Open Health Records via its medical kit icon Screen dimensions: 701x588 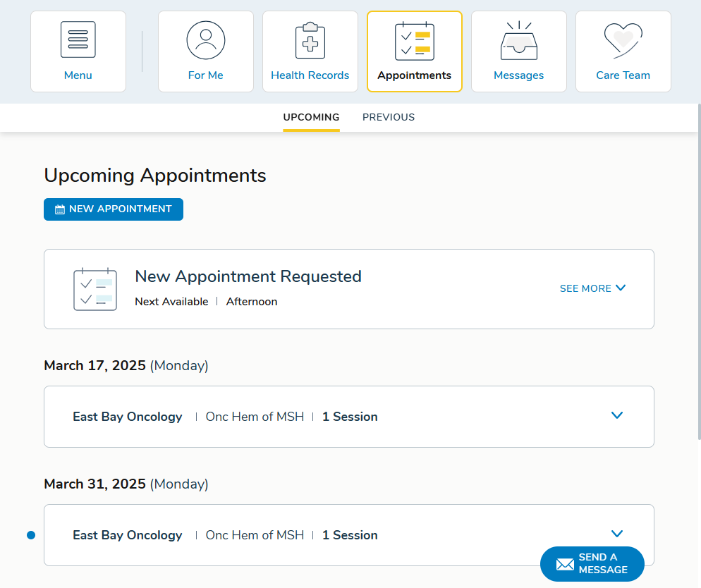(x=310, y=40)
